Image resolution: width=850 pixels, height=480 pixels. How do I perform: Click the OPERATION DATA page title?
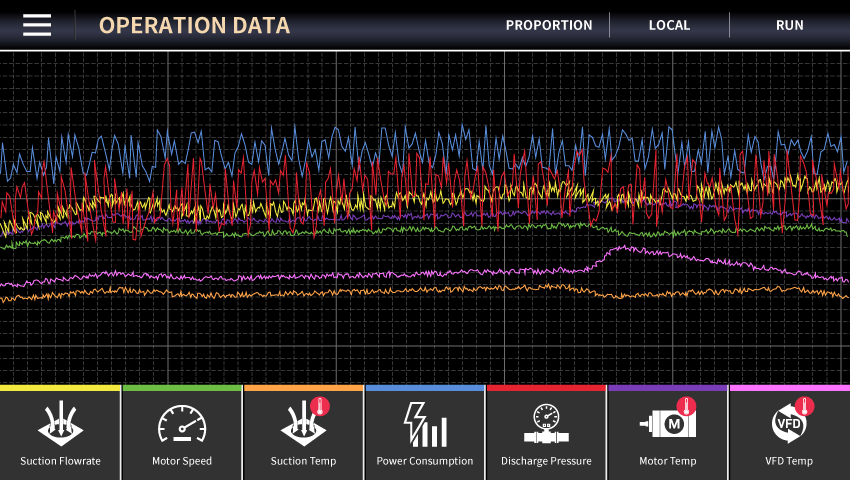coord(194,25)
